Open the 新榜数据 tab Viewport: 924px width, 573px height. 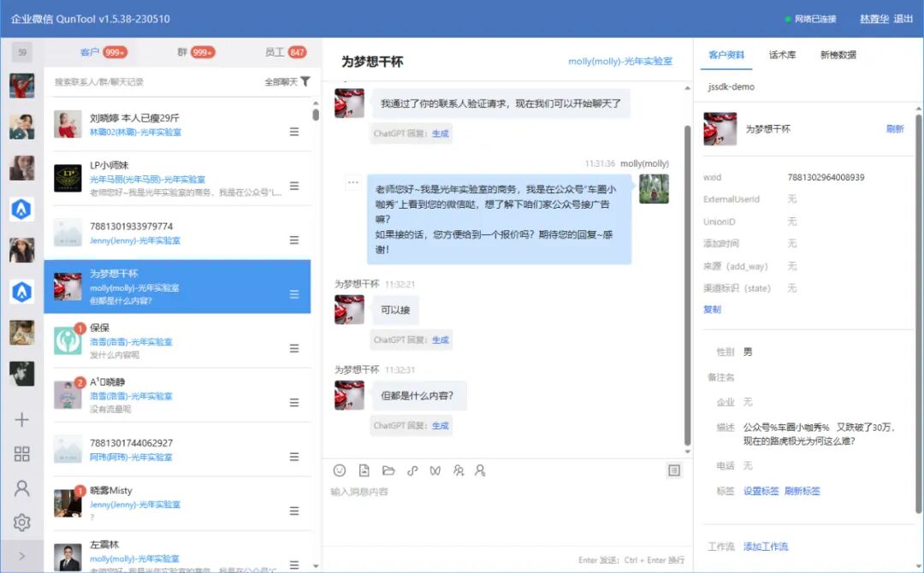click(x=838, y=55)
